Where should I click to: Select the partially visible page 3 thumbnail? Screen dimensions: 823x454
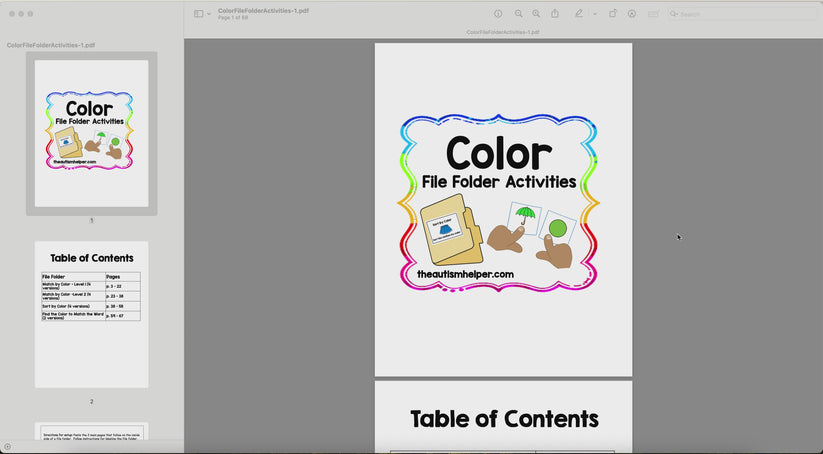(92, 431)
